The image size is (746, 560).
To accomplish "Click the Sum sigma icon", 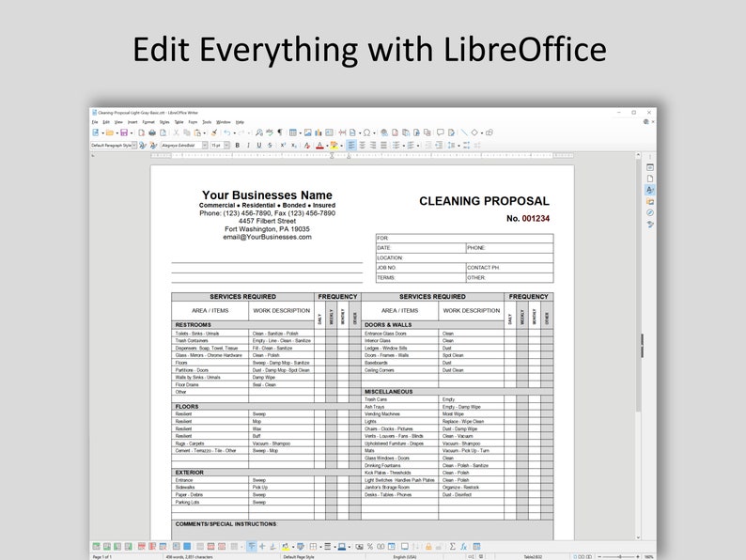I will [453, 547].
